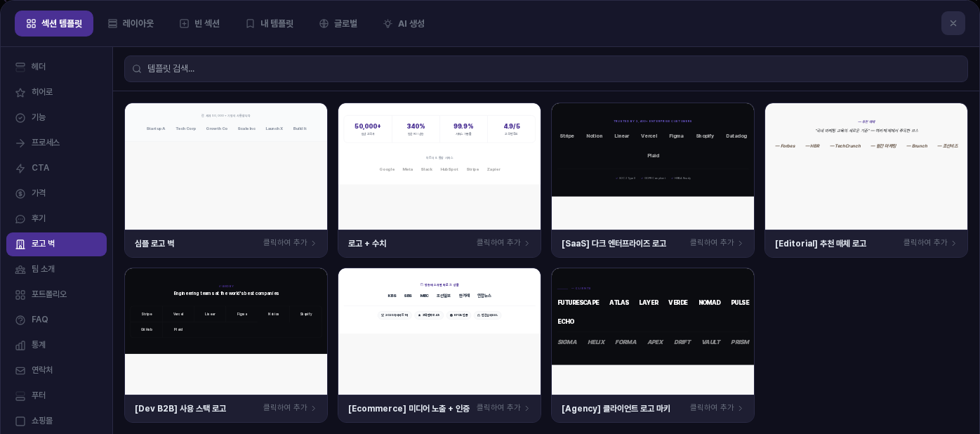Focus the 템플릿 검색 search field
The image size is (980, 434).
point(546,69)
